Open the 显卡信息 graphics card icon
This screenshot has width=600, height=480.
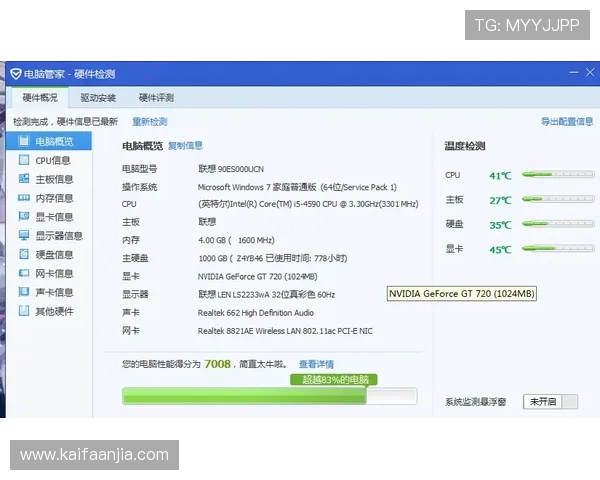(24, 216)
